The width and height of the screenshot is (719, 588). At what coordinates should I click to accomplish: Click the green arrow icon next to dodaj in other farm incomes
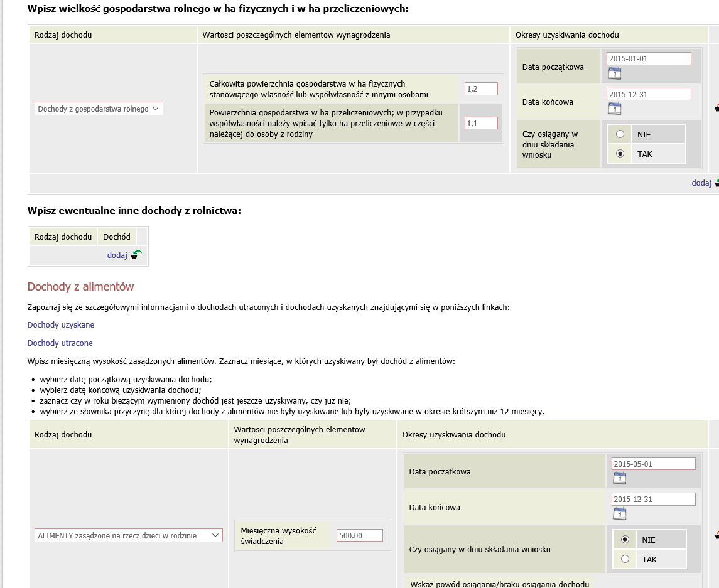136,254
